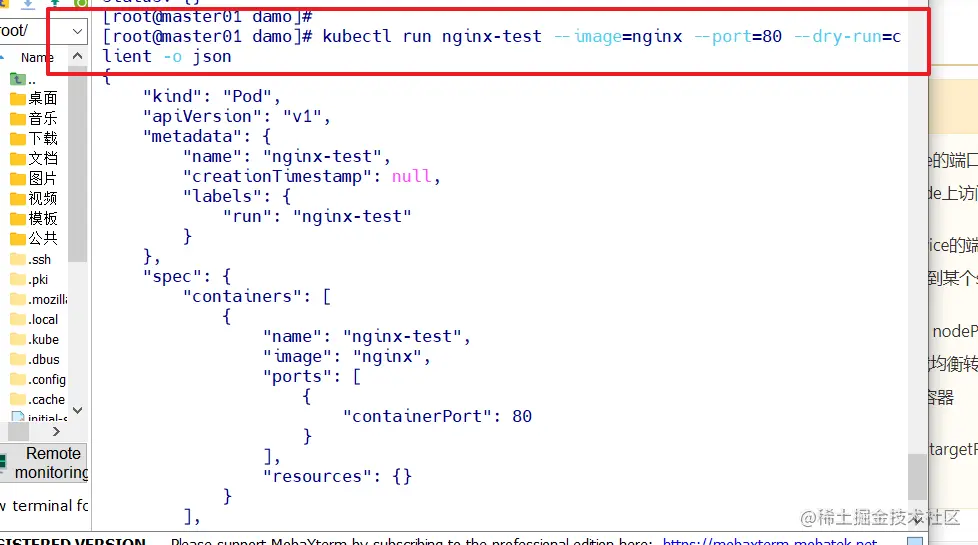This screenshot has height=545, width=978.
Task: Click the file list scroll-down arrow
Action: 77,410
